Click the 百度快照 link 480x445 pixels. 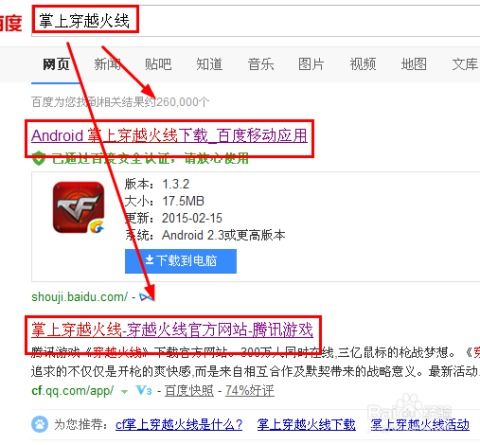point(189,390)
